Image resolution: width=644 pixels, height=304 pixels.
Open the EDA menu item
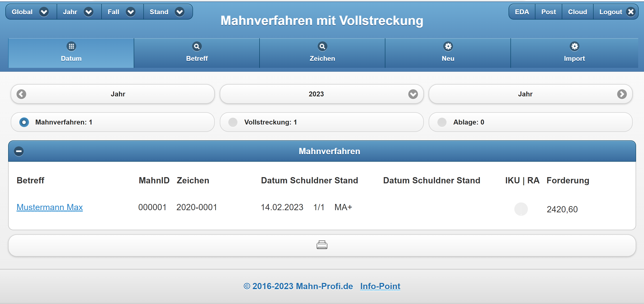pyautogui.click(x=522, y=12)
